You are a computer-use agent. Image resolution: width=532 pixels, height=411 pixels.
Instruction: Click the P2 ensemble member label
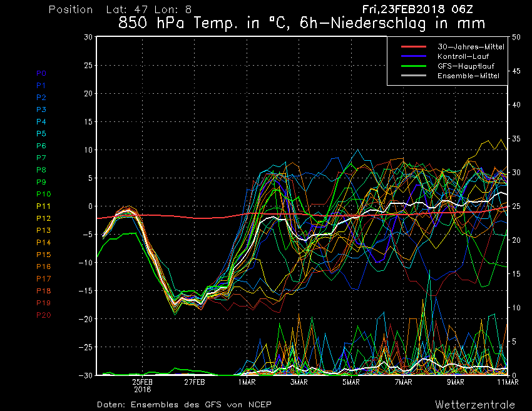point(41,98)
